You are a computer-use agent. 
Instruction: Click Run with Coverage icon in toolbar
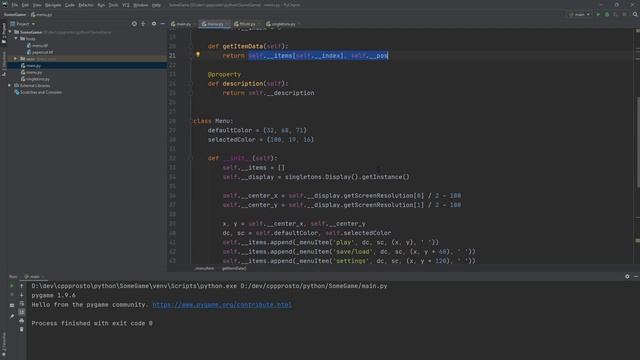coord(616,14)
